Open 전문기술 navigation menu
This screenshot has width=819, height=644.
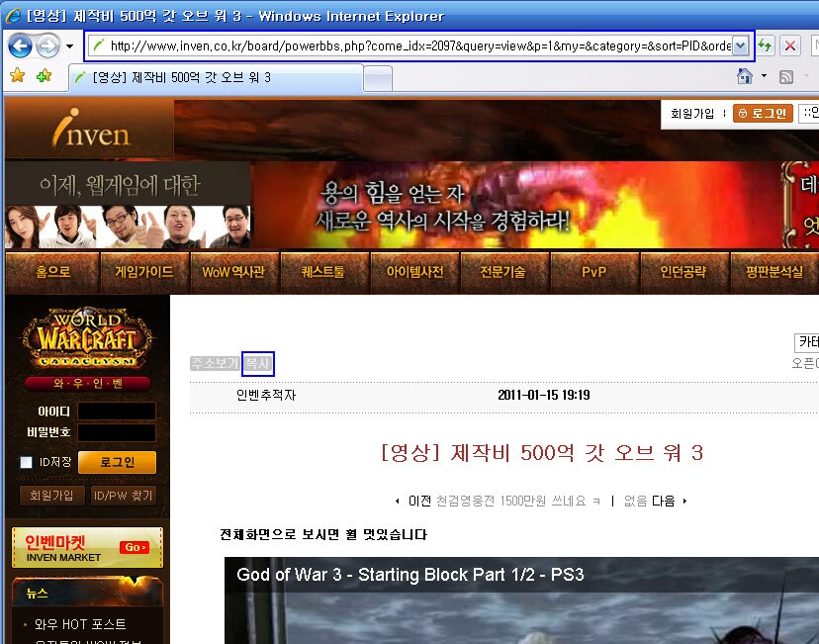coord(503,272)
